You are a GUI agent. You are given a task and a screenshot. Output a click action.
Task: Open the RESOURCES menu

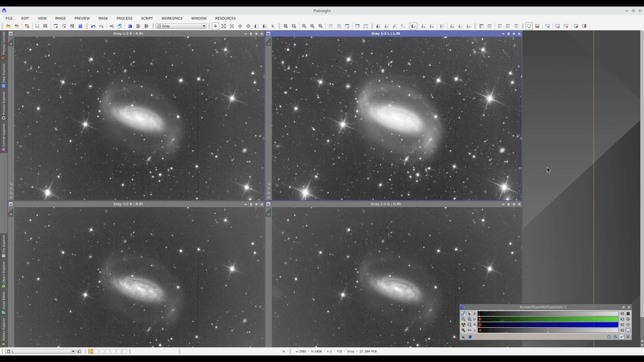pos(225,18)
